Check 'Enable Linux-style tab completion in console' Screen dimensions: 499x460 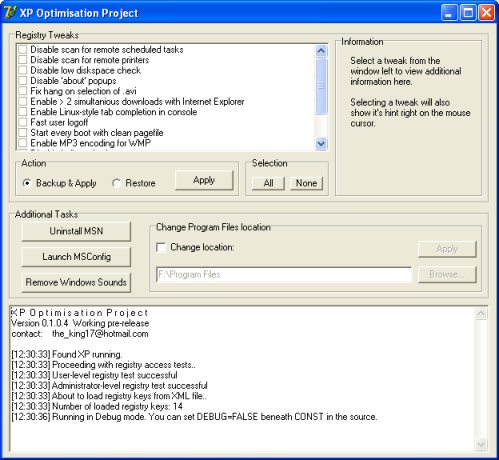click(x=23, y=112)
